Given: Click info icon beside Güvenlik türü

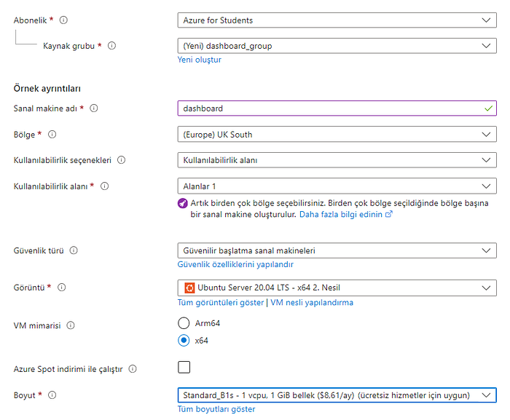Looking at the screenshot, I should pyautogui.click(x=74, y=250).
